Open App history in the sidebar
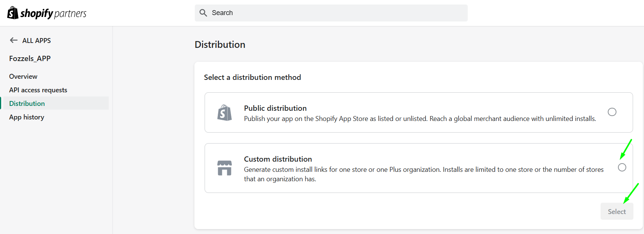Viewport: 644px width, 234px height. [27, 117]
